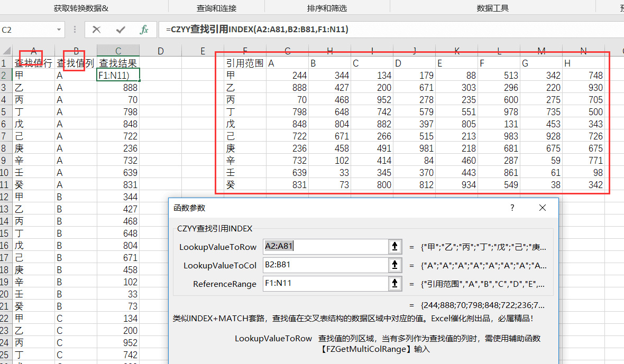Select cell C3 containing 888

coord(118,87)
